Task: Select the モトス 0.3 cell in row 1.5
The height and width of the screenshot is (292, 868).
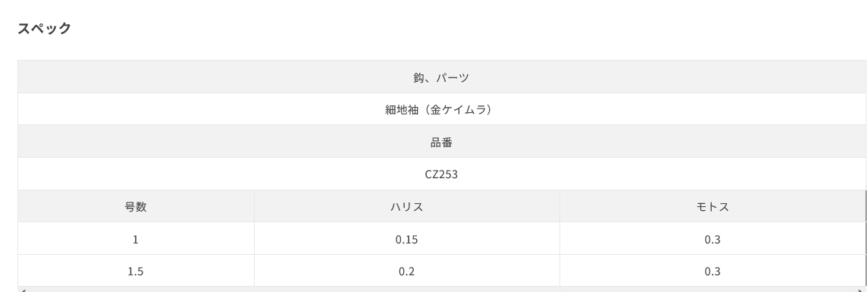Action: click(713, 271)
